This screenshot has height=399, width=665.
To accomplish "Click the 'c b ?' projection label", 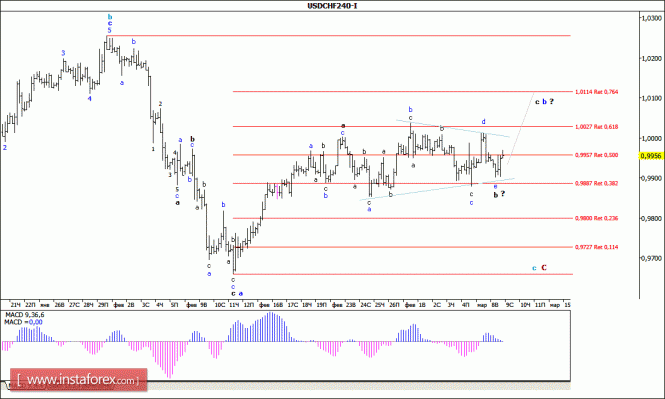I will coord(545,102).
